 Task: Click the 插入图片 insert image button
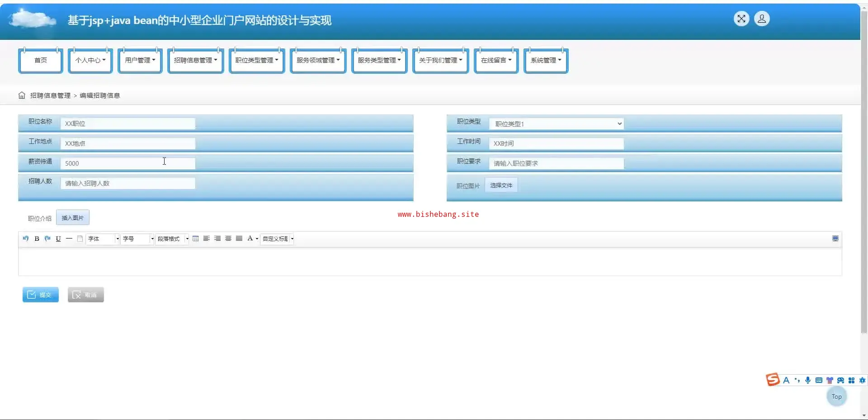point(73,218)
